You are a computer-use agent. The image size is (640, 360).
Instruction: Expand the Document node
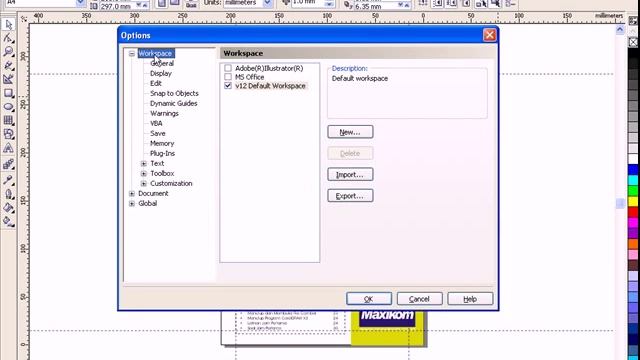132,193
